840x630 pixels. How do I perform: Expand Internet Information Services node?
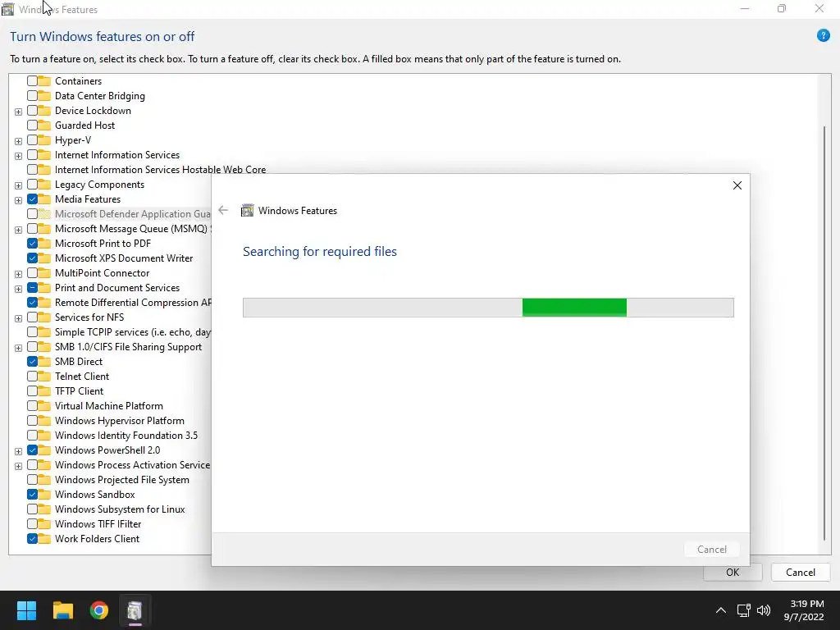tap(18, 156)
